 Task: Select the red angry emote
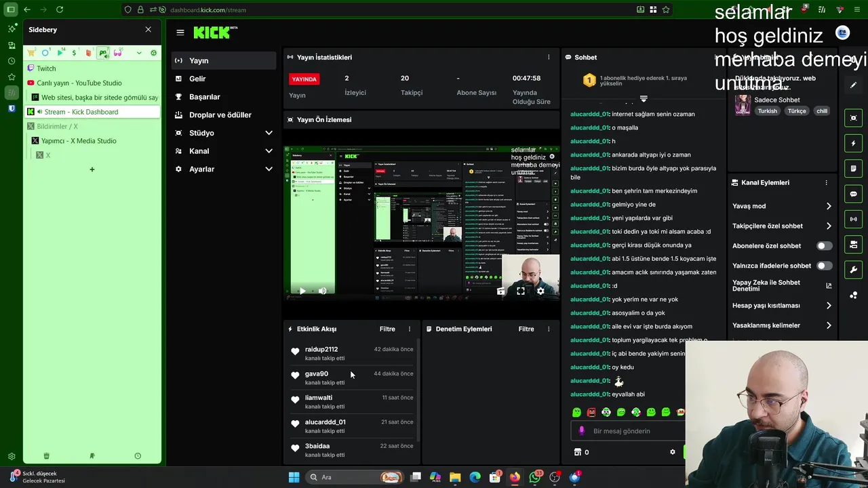[x=591, y=412]
